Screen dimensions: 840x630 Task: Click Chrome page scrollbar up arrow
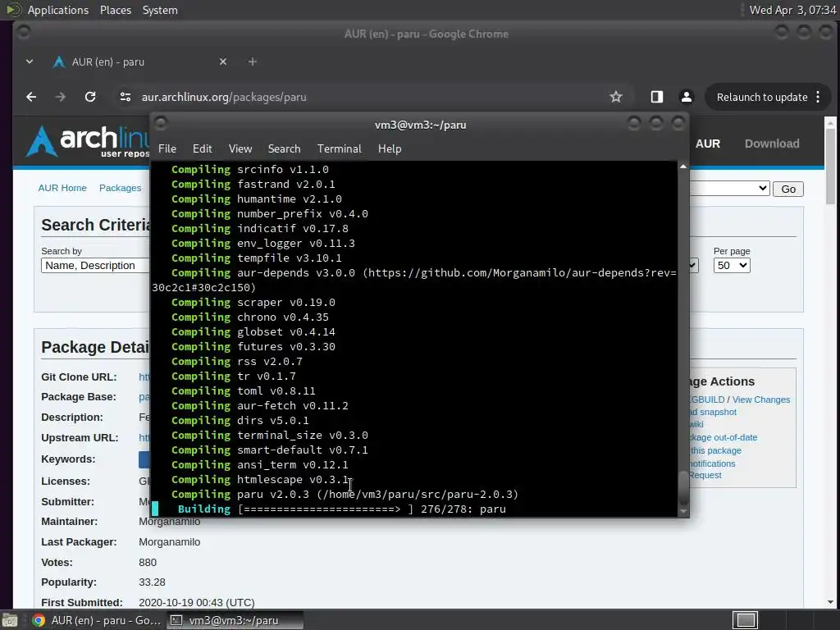[830, 123]
